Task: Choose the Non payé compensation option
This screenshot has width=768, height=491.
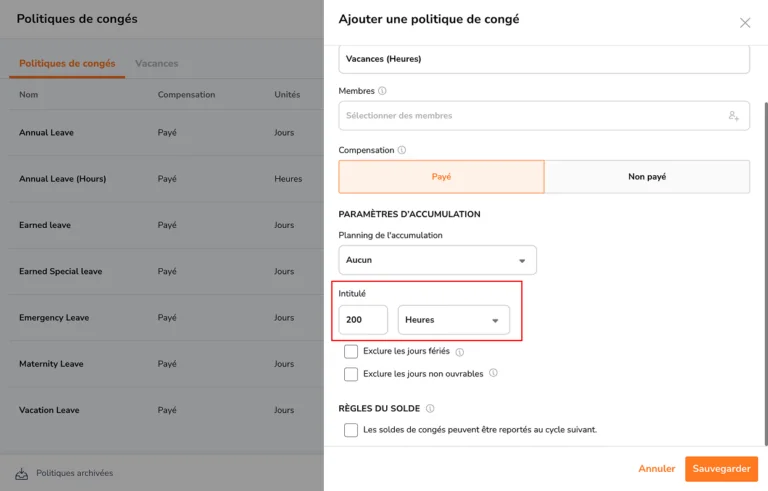Action: 647,177
